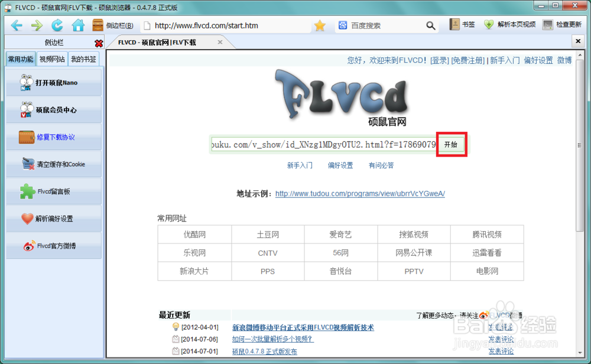Open 如何一次批量解析多个视频 link

pos(272,339)
